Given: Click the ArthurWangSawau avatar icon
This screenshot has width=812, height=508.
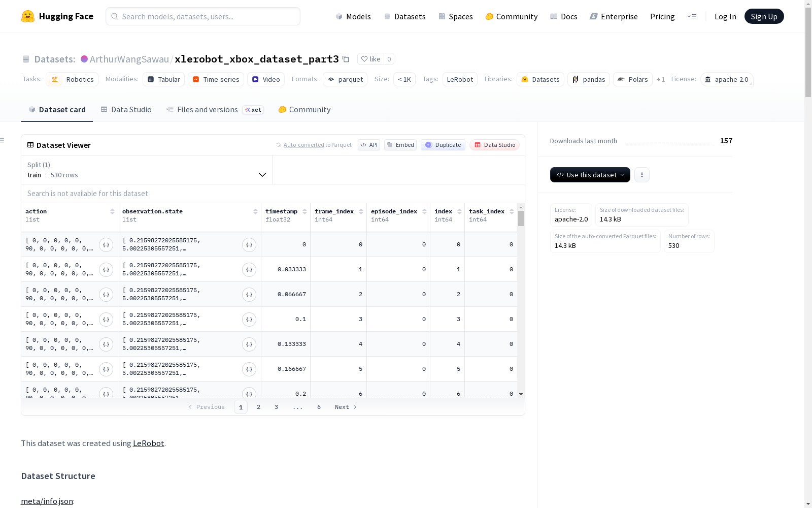Looking at the screenshot, I should pos(84,59).
